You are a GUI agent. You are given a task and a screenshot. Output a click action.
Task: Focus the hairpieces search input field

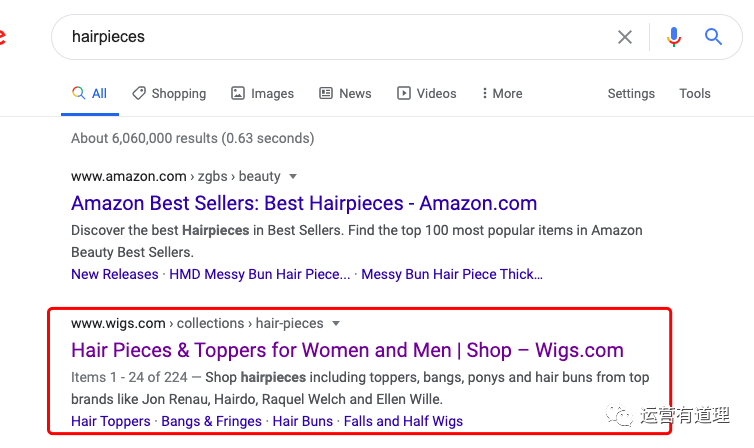330,37
